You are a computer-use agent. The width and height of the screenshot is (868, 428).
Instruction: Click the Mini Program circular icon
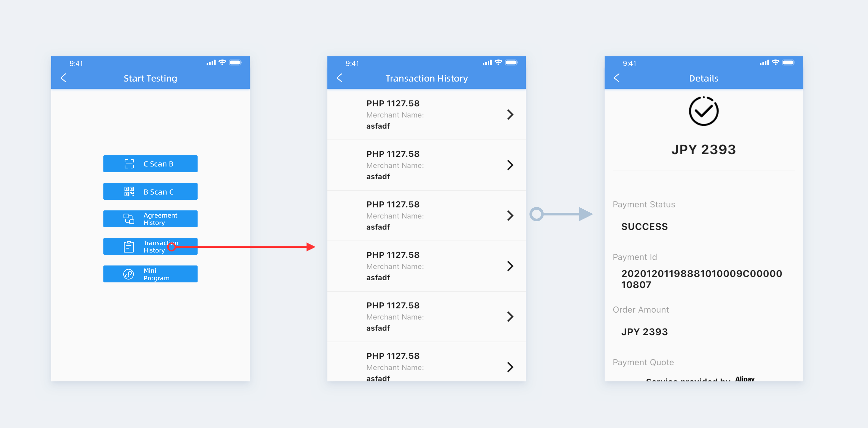[129, 274]
